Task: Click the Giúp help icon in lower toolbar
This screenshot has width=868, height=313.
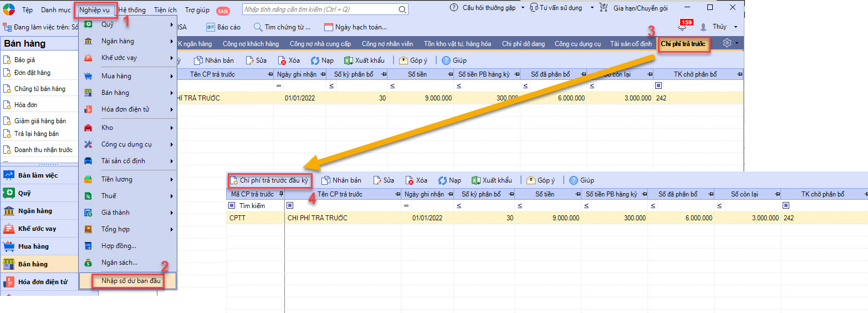Action: pyautogui.click(x=574, y=180)
